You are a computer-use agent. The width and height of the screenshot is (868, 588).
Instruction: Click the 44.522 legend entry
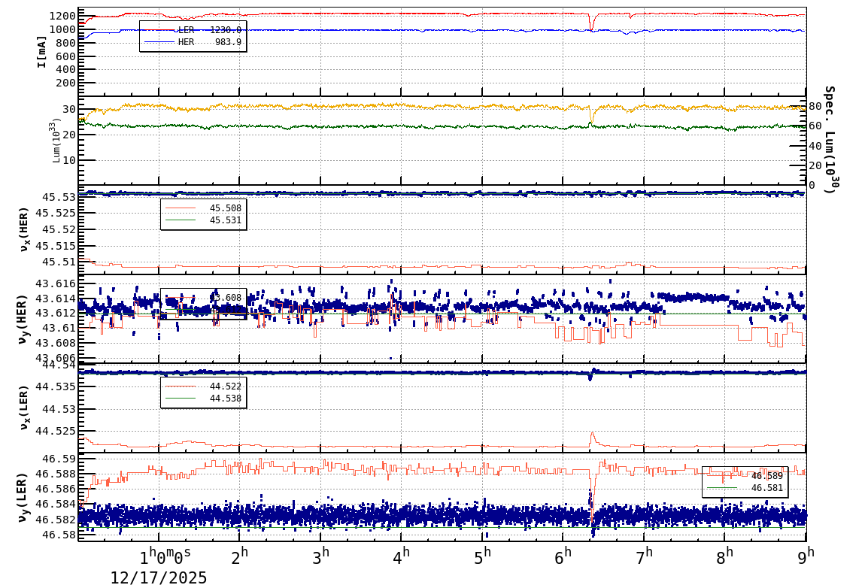pyautogui.click(x=203, y=386)
